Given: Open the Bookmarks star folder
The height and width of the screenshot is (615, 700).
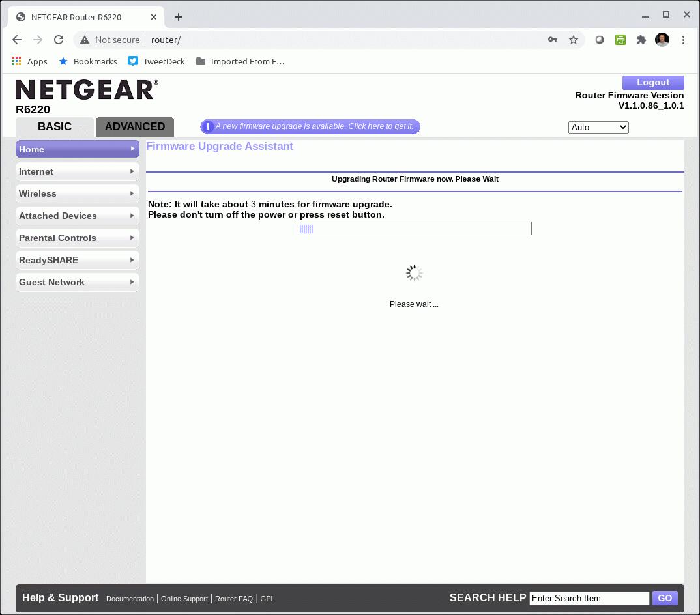Looking at the screenshot, I should pos(88,61).
